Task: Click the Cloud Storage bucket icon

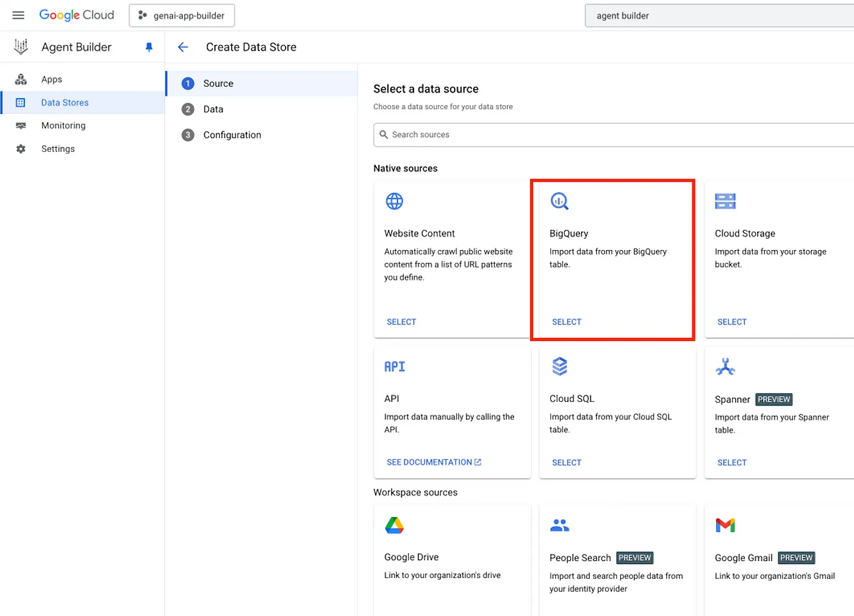Action: [725, 201]
